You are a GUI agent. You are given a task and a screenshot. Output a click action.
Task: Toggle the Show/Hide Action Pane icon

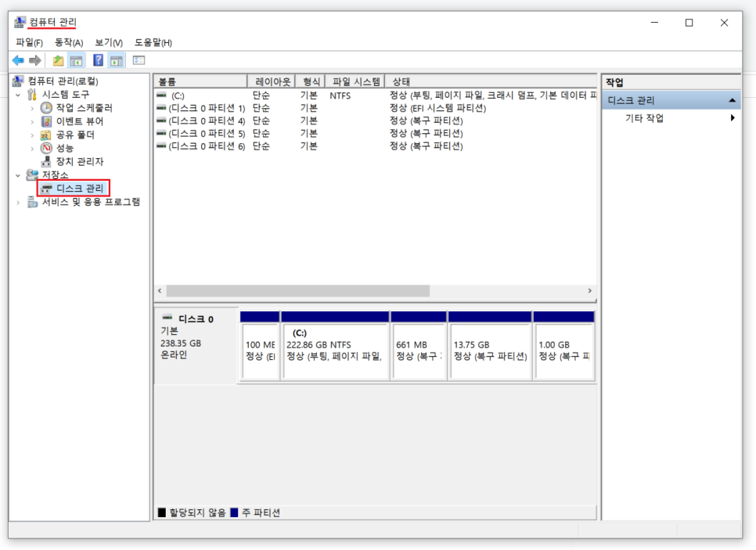116,60
